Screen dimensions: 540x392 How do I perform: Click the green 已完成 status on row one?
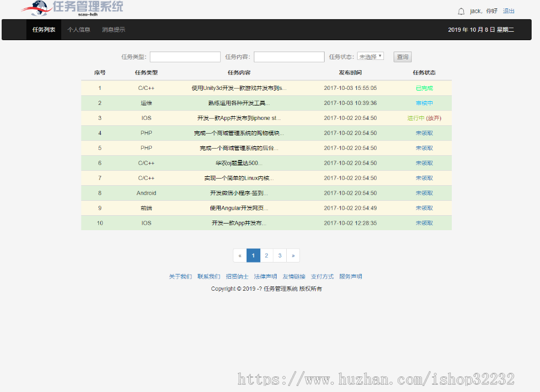(x=424, y=88)
